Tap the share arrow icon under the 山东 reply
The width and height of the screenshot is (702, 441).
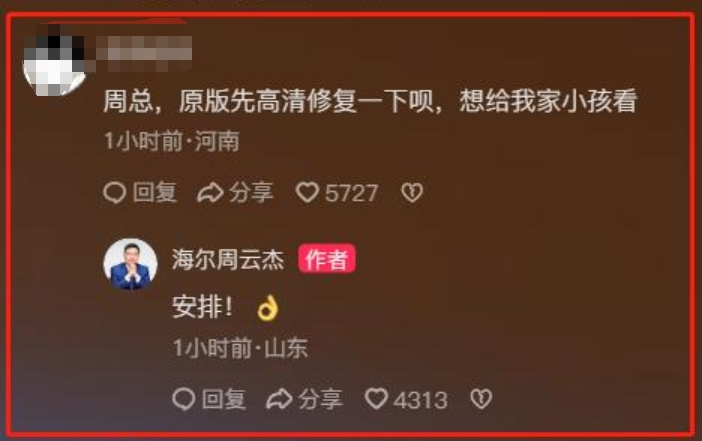click(279, 399)
